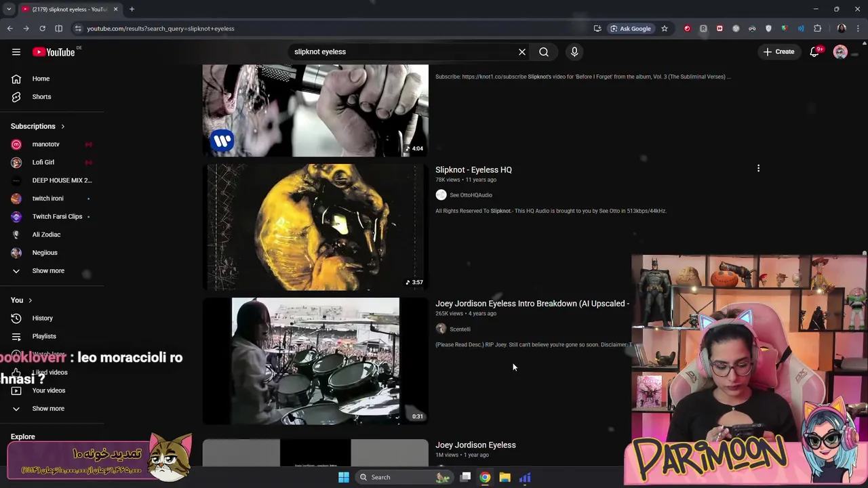Click the youtube.com address bar
Image resolution: width=868 pixels, height=488 pixels.
click(x=332, y=28)
